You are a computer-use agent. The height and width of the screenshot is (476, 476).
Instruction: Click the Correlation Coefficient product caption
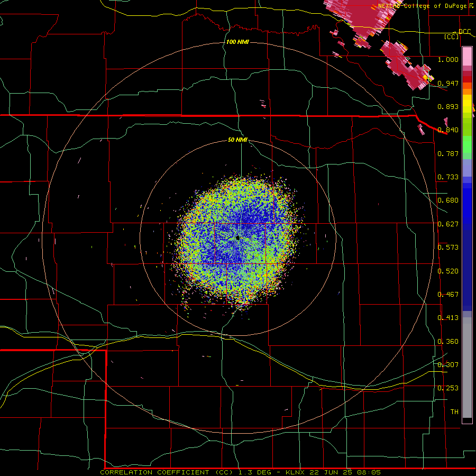point(167,472)
